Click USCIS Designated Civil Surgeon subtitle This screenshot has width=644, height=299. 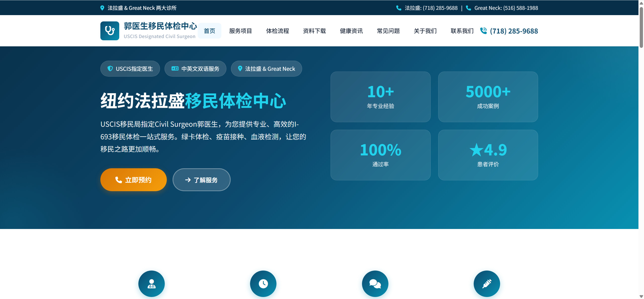[x=159, y=36]
